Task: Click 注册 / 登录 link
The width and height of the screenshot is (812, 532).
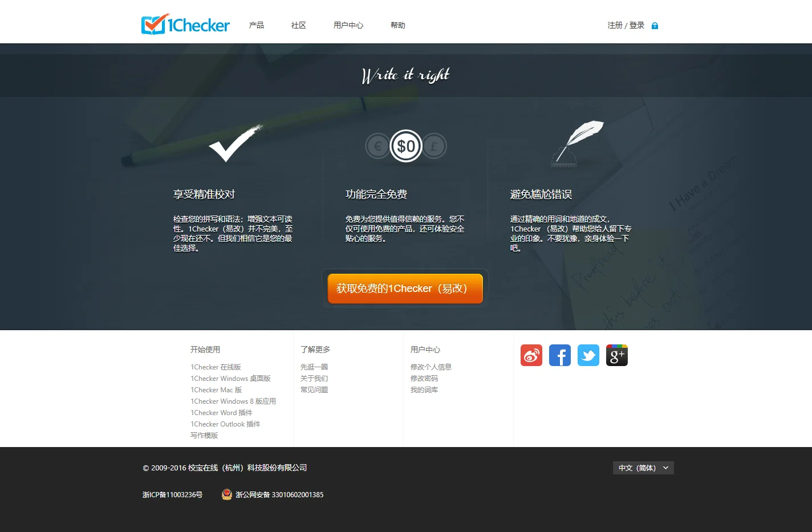Action: tap(626, 25)
